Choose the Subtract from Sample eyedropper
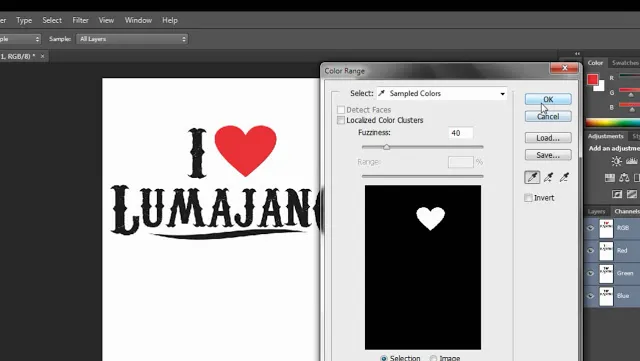This screenshot has width=640, height=361. 564,177
